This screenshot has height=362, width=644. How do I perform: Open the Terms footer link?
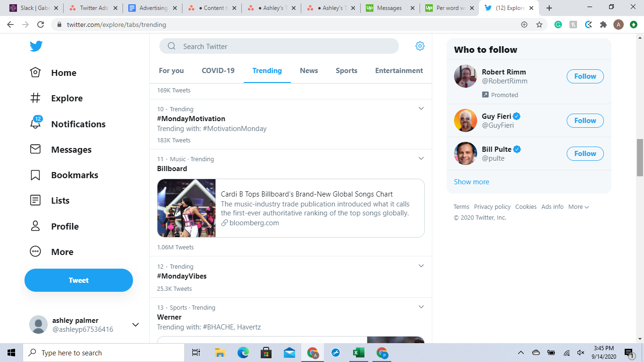pos(461,206)
